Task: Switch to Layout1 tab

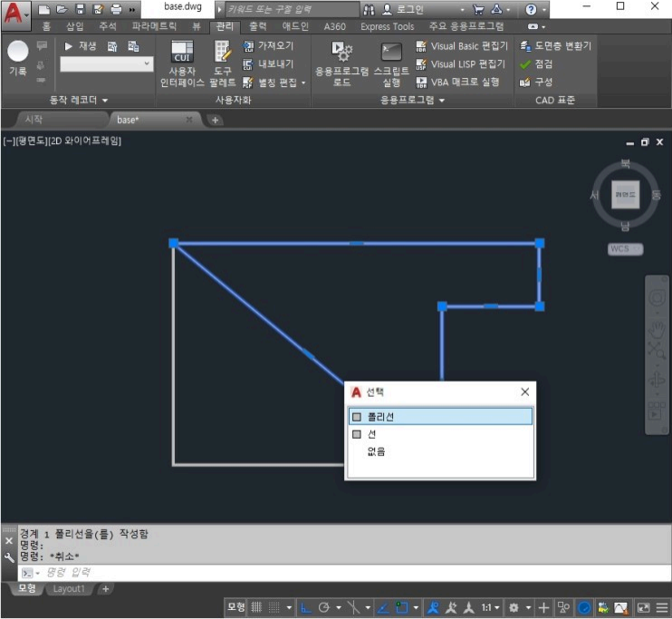Action: pyautogui.click(x=69, y=589)
